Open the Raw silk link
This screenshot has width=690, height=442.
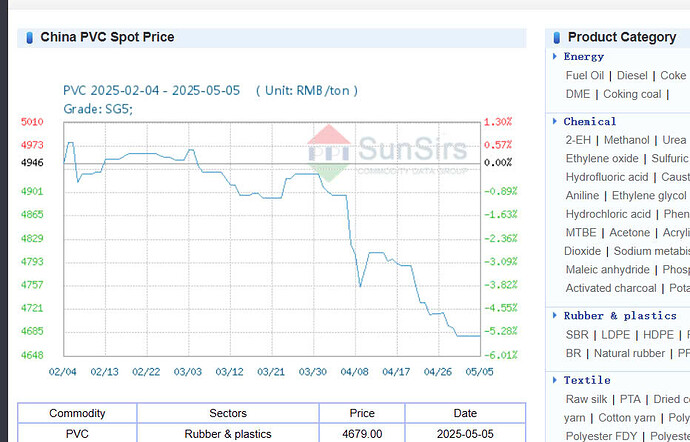click(x=586, y=399)
